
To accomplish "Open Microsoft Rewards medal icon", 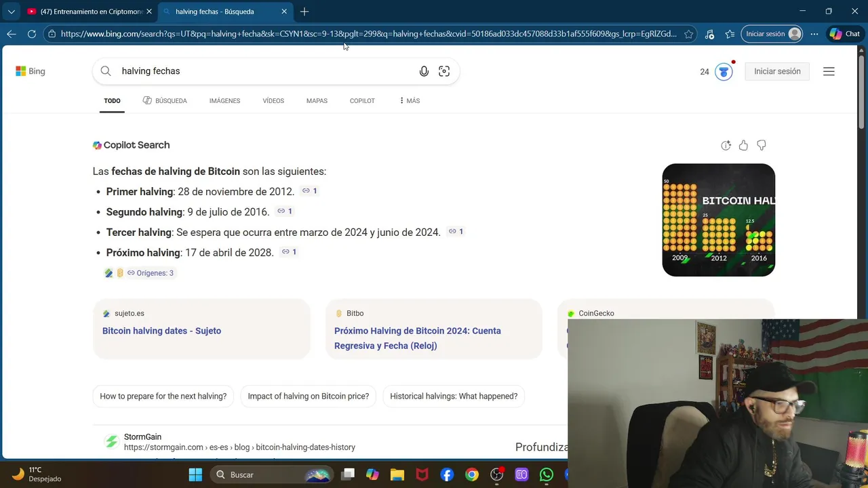I will [x=724, y=71].
